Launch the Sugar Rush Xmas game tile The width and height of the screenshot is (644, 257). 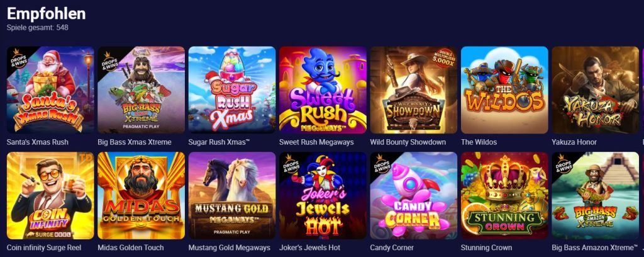(x=232, y=89)
